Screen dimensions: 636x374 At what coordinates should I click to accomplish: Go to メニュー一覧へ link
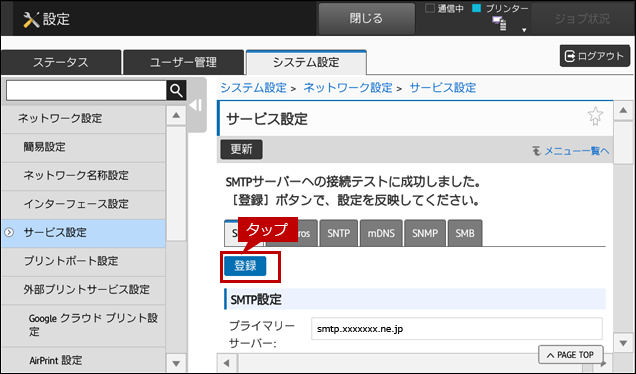(576, 151)
